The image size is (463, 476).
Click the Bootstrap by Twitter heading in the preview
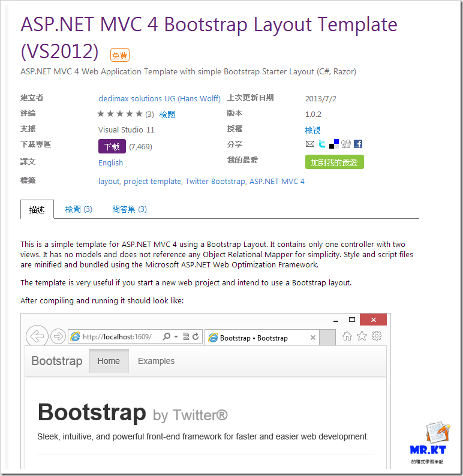coord(133,413)
